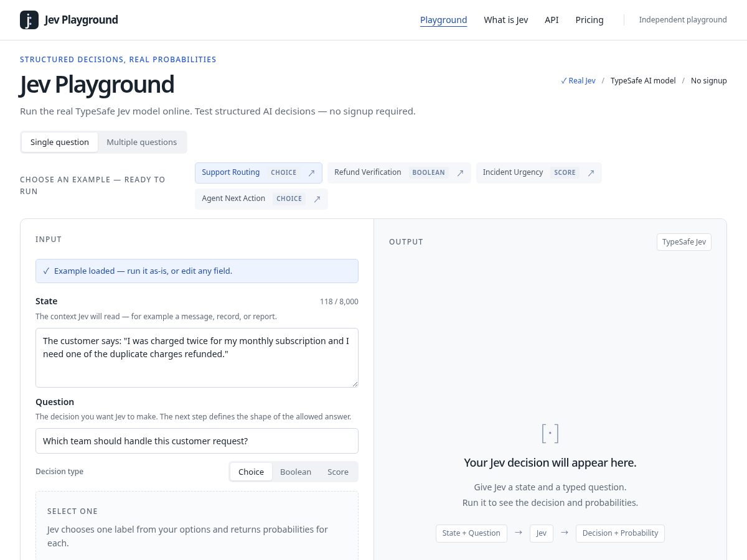Click the State textarea resize handle
Viewport: 747px width, 560px height.
point(354,383)
